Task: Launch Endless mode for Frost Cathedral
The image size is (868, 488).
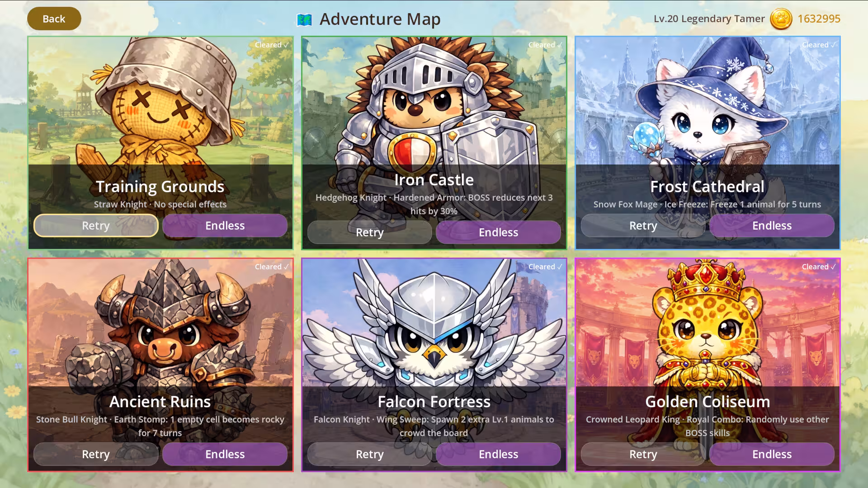Action: 772,225
